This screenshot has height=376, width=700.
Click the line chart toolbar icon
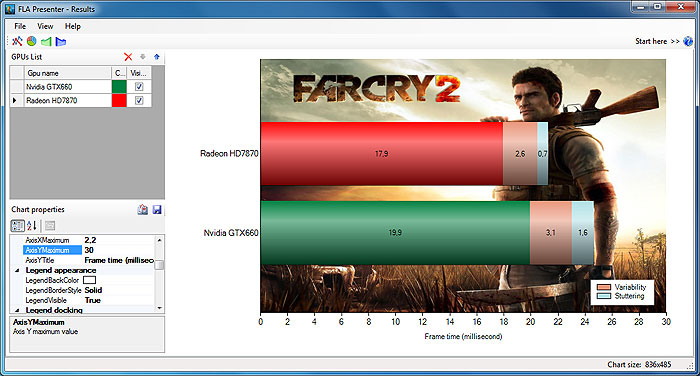point(17,42)
